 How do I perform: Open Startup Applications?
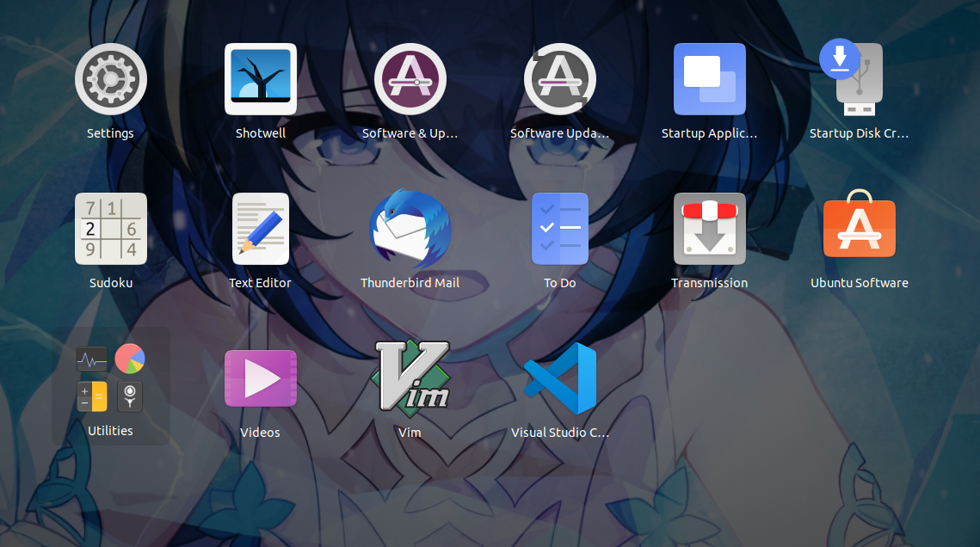pos(709,78)
